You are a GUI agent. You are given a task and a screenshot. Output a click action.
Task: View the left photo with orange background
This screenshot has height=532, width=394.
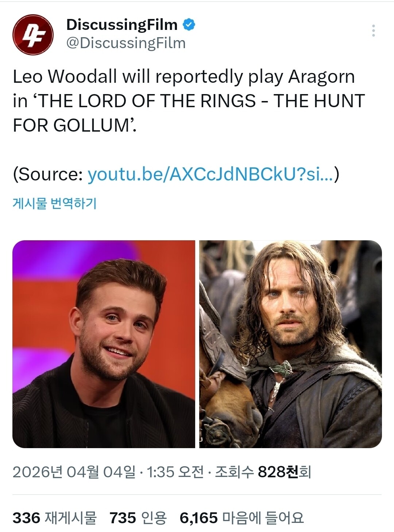(x=104, y=344)
